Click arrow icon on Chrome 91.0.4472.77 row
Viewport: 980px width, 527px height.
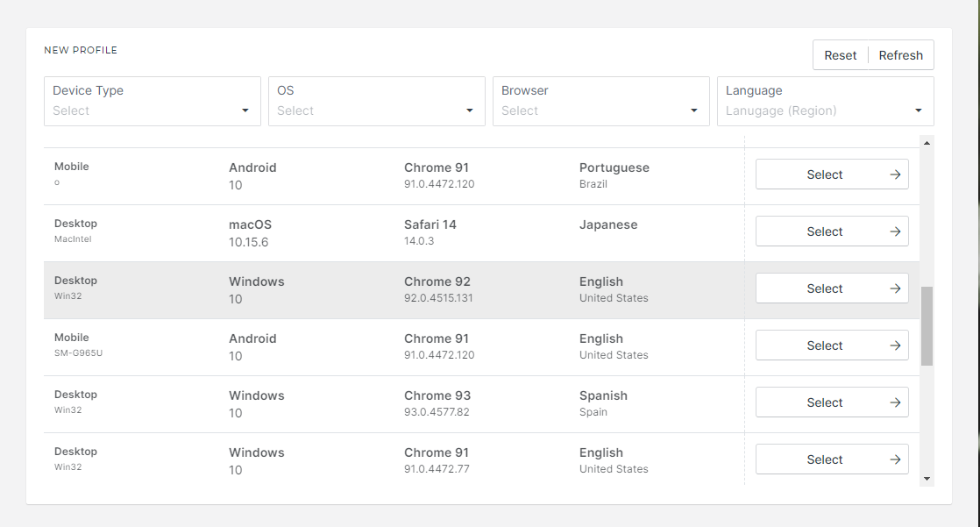click(x=895, y=459)
